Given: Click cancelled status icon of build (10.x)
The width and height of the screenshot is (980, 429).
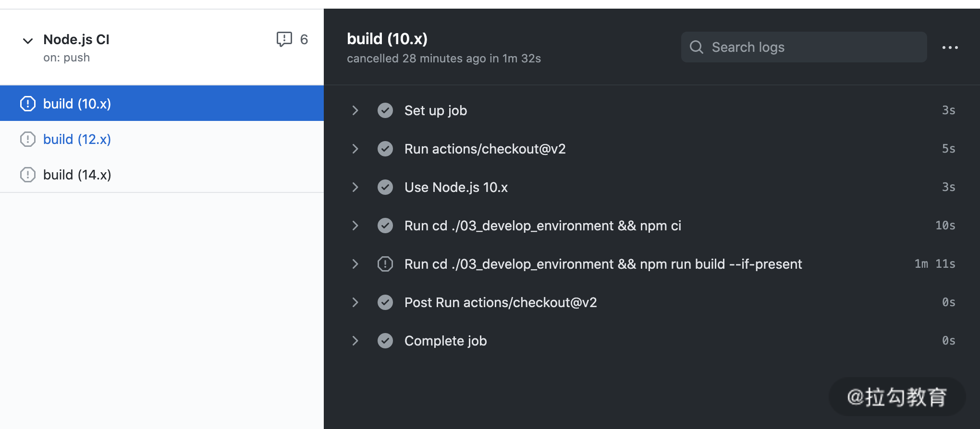Looking at the screenshot, I should (x=28, y=104).
